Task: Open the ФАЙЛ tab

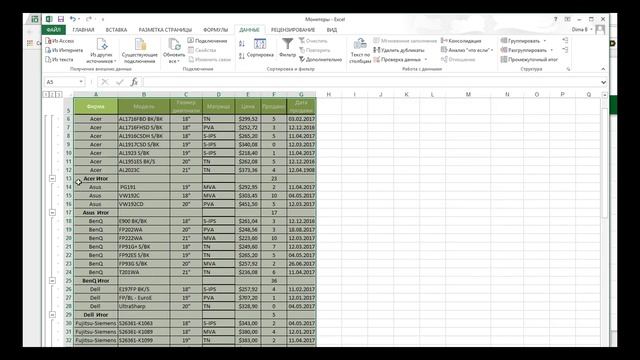Action: click(x=53, y=30)
